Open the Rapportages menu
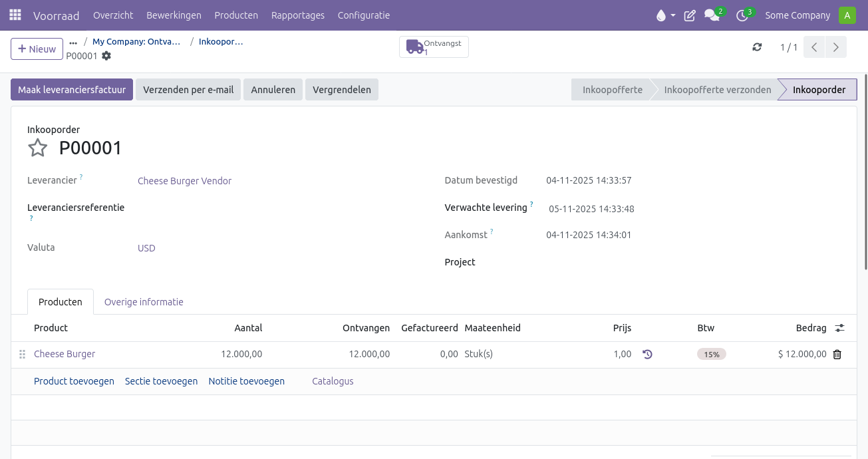 [x=298, y=15]
